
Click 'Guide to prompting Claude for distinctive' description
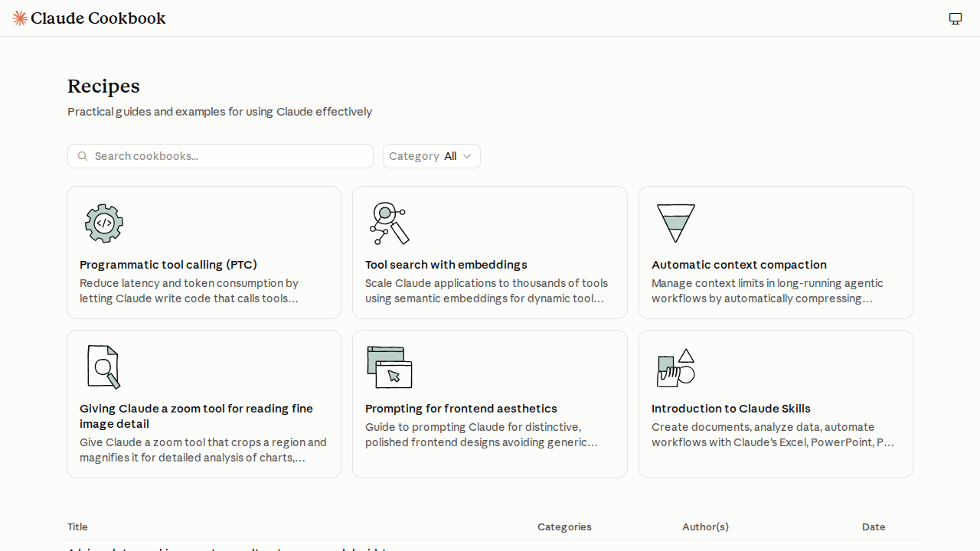coord(482,435)
